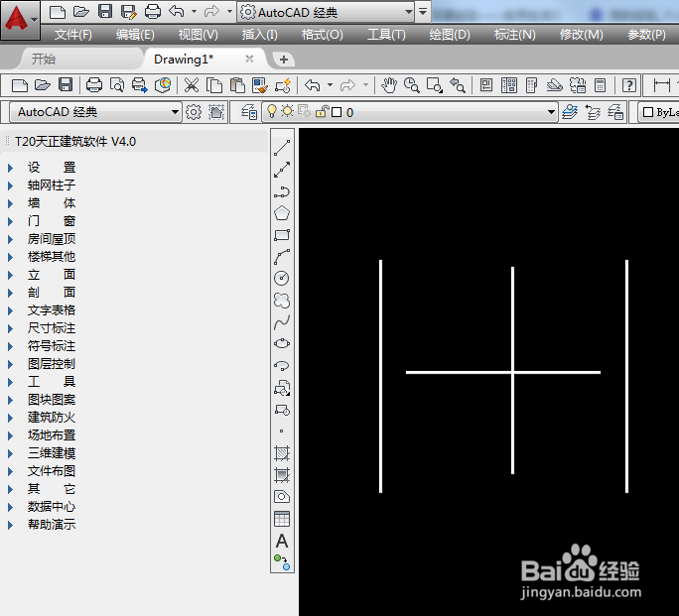Activate the Pan hand tool
Image resolution: width=679 pixels, height=616 pixels.
pyautogui.click(x=388, y=85)
